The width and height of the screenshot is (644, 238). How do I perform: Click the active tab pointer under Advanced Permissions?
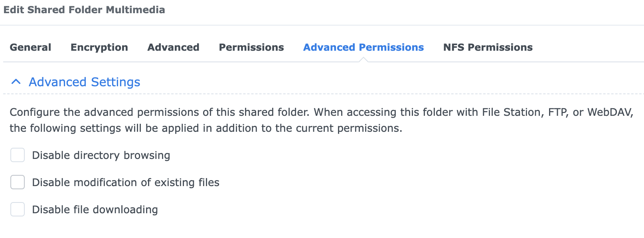pos(363,59)
